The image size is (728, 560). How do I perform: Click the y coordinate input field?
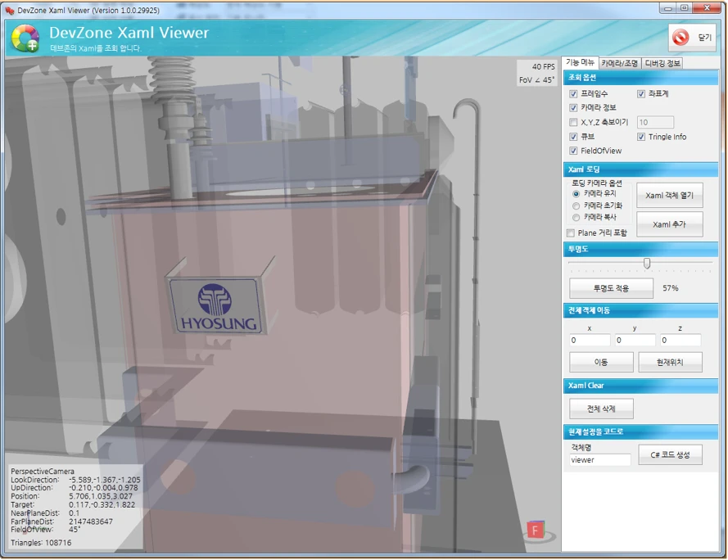click(x=635, y=341)
